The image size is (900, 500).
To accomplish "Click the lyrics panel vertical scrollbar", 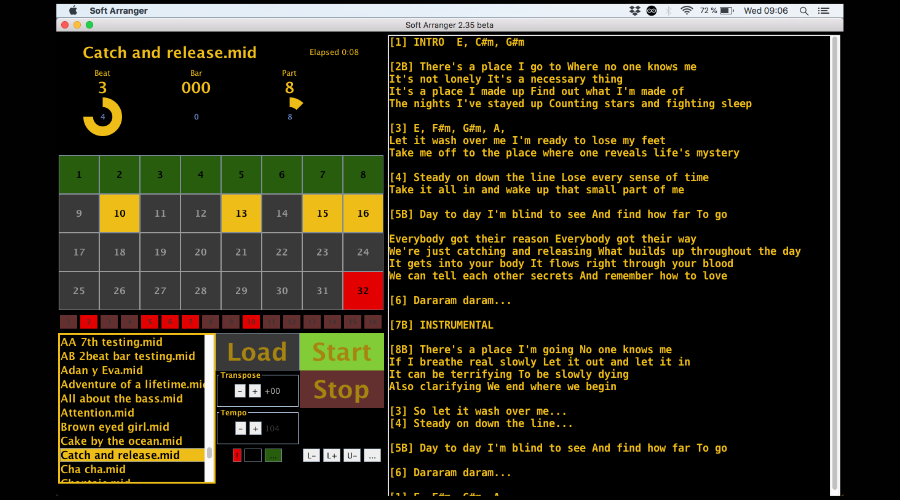I will point(835,264).
